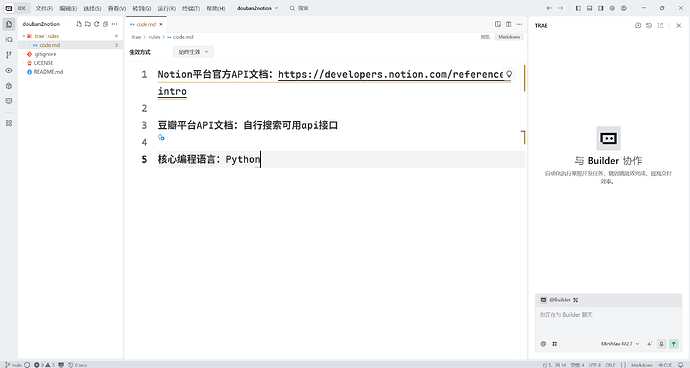Open the 终端(T) menu
This screenshot has height=368, width=690.
191,8
